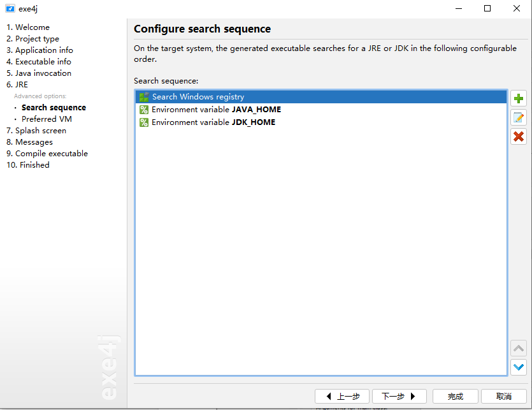Viewport: 532px width, 410px height.
Task: Click the 完成 (finish) button
Action: point(456,397)
